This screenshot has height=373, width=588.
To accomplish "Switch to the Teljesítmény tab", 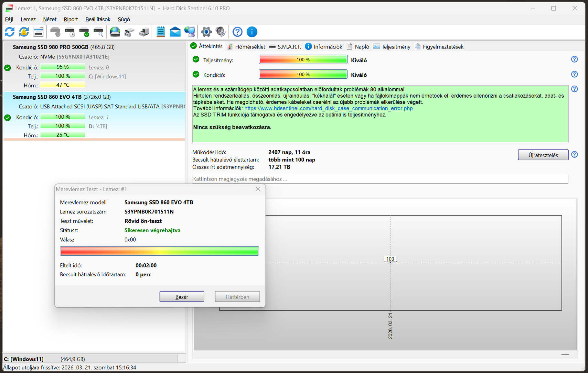I will (x=392, y=47).
